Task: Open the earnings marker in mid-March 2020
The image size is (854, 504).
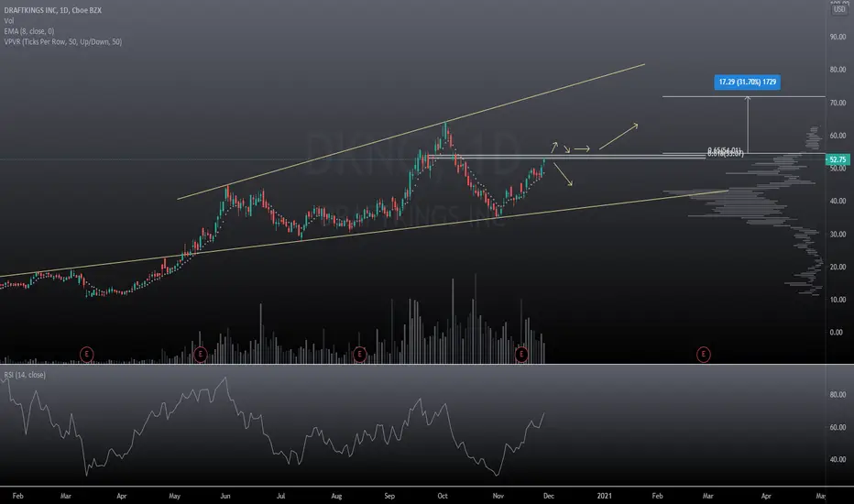Action: pos(87,354)
